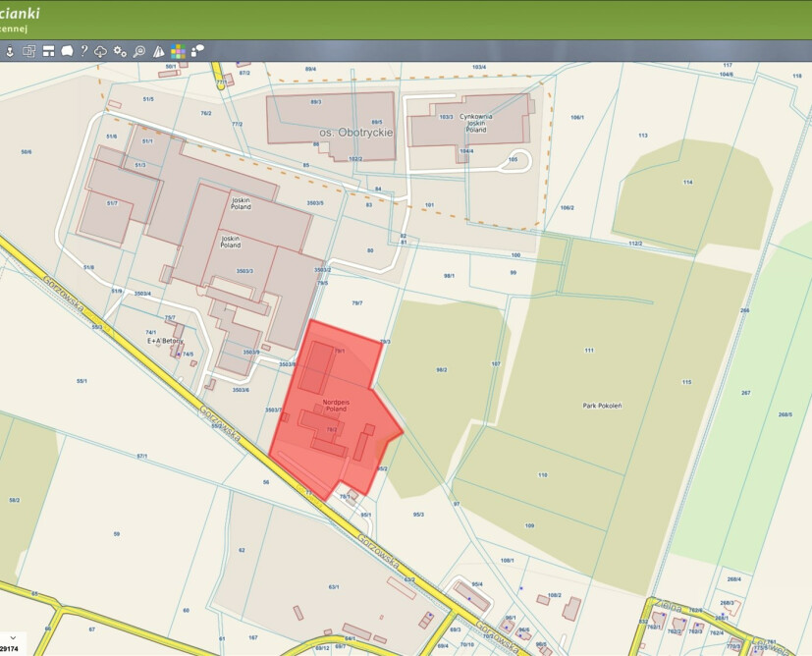Open settings with the gears icon

tap(120, 51)
